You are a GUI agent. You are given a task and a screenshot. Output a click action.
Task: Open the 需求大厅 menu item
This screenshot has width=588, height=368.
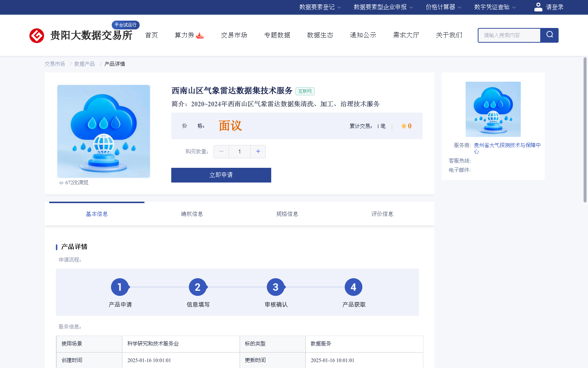coord(406,35)
